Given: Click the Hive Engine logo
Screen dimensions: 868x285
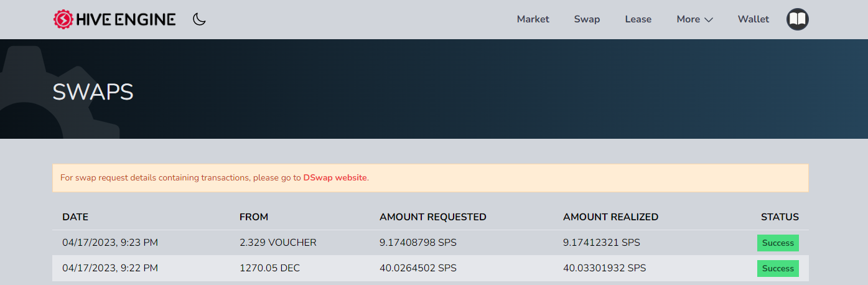Looking at the screenshot, I should (114, 19).
